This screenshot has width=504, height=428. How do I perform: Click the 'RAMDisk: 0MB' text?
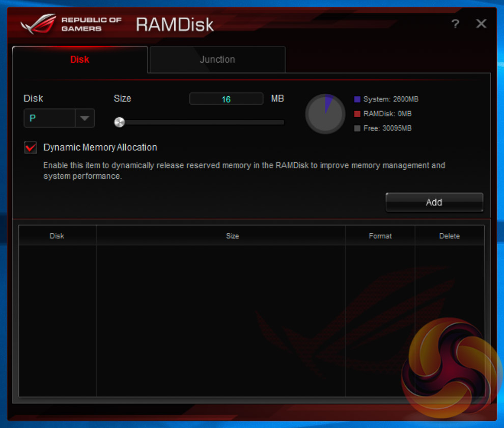point(387,114)
